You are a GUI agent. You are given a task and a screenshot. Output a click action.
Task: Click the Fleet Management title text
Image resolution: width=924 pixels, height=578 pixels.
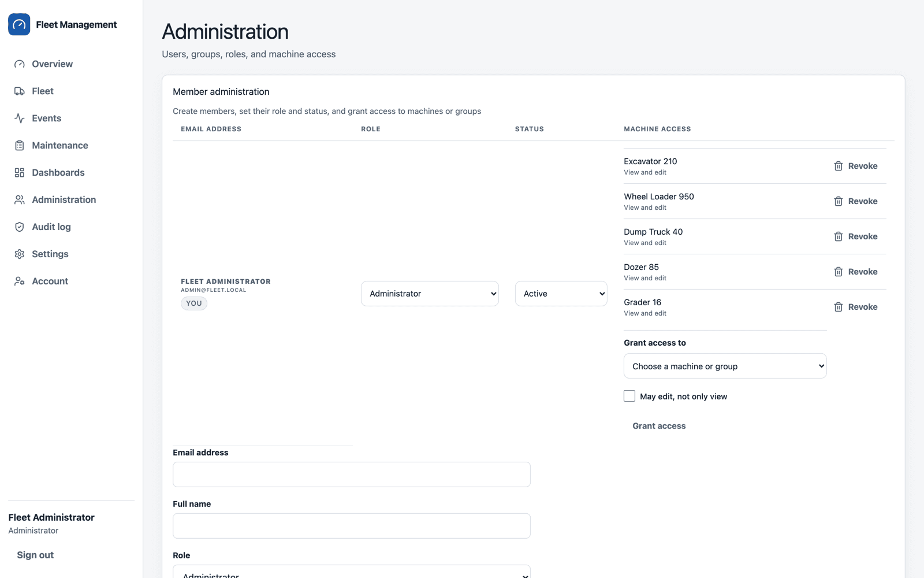click(76, 24)
